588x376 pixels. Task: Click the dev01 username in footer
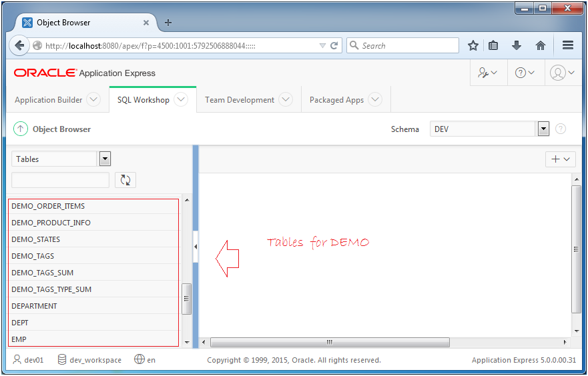34,360
